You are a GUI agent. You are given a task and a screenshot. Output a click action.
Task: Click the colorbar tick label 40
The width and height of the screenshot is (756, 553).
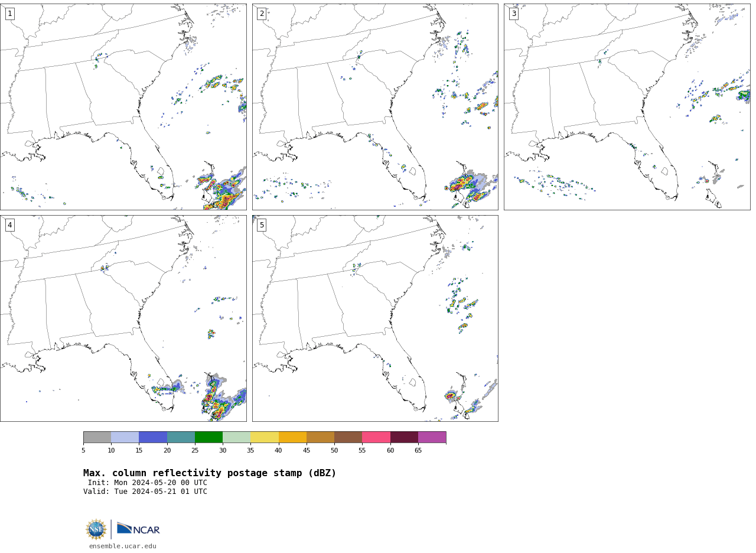click(x=279, y=451)
